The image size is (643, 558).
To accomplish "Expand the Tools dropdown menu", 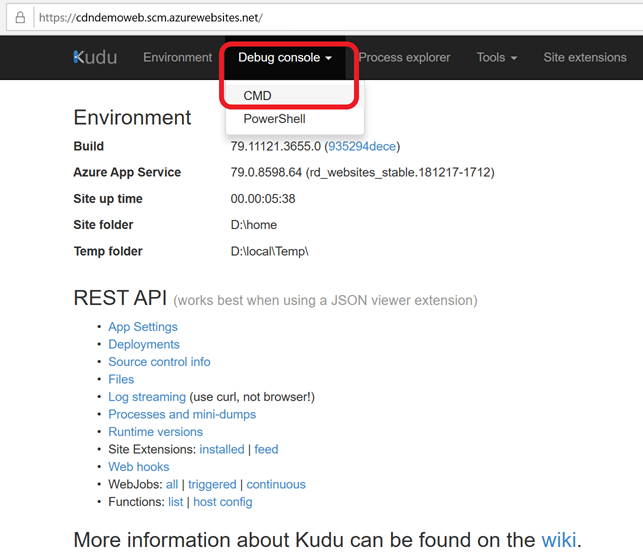I will [497, 57].
